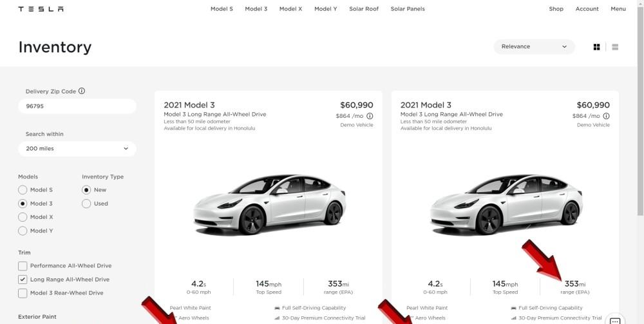This screenshot has height=324, width=644.
Task: Click the first white Model 3 car image
Action: click(269, 204)
